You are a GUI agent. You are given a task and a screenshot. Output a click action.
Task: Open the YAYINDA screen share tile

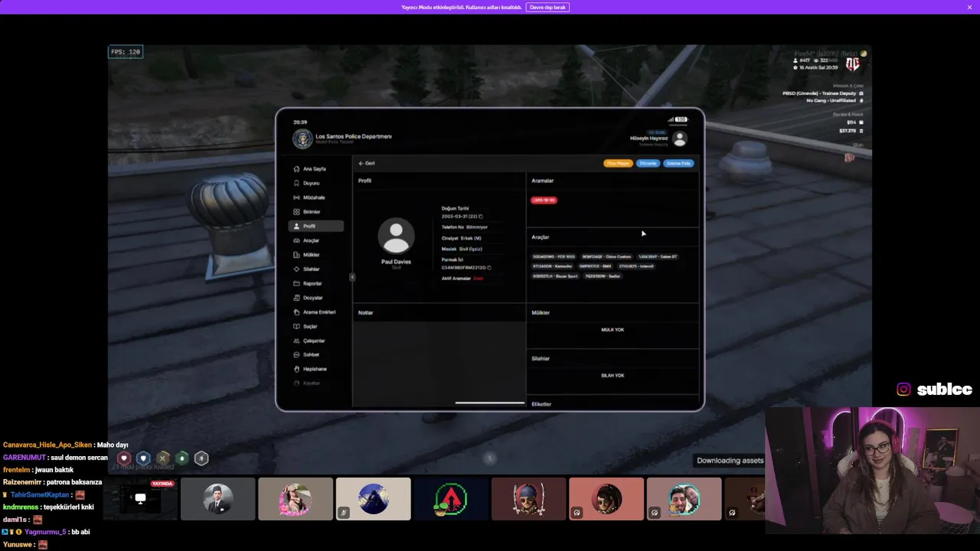tap(140, 499)
